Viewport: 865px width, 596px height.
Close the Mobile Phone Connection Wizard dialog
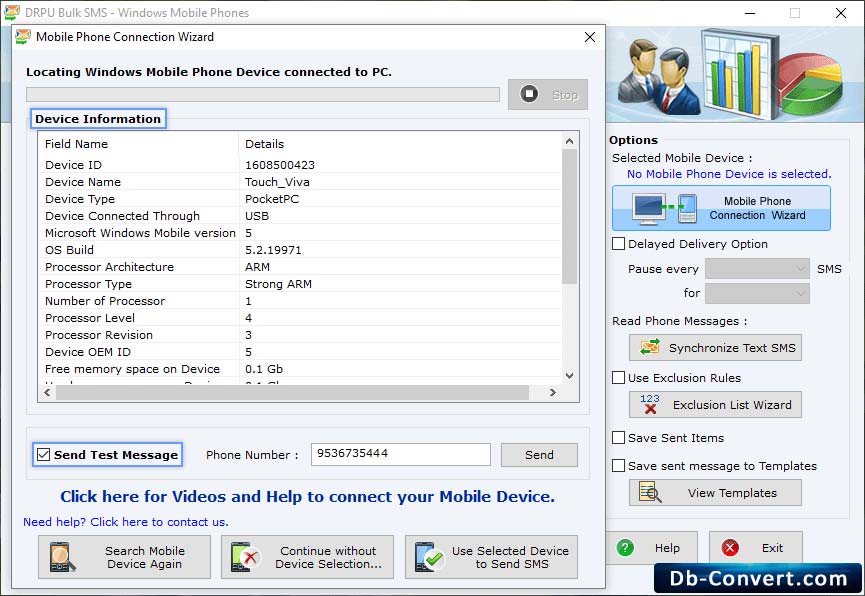click(x=590, y=37)
